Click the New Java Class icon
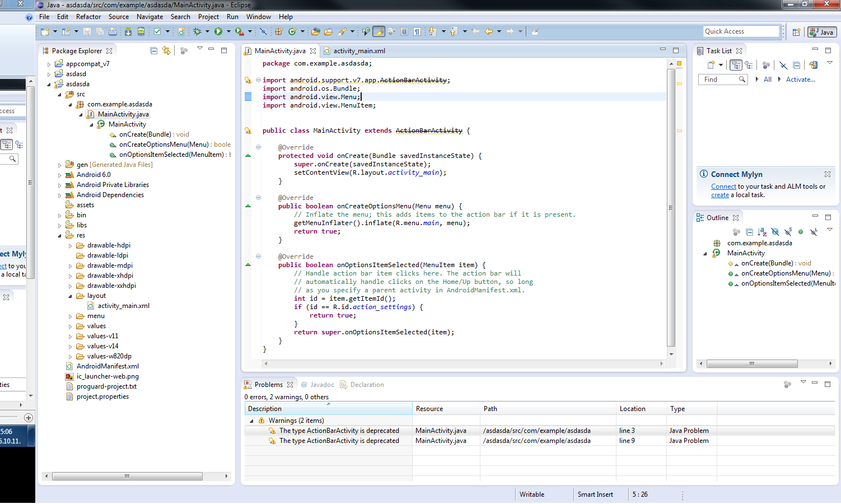 [292, 31]
